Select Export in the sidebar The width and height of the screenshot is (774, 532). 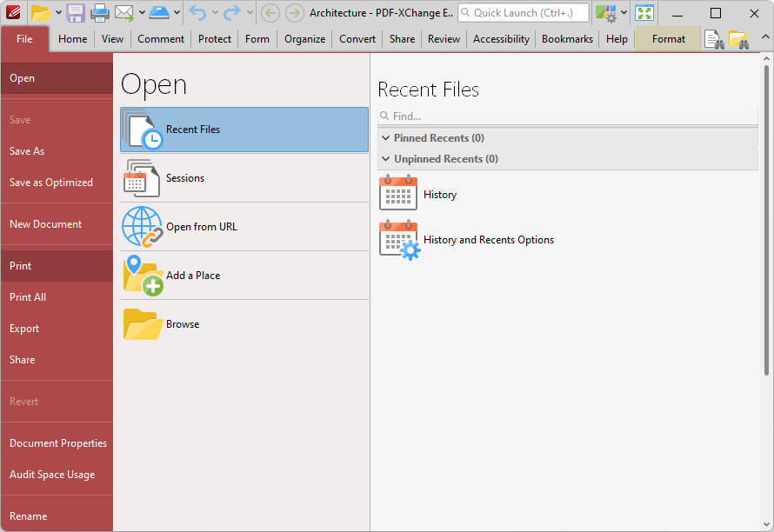[57, 329]
